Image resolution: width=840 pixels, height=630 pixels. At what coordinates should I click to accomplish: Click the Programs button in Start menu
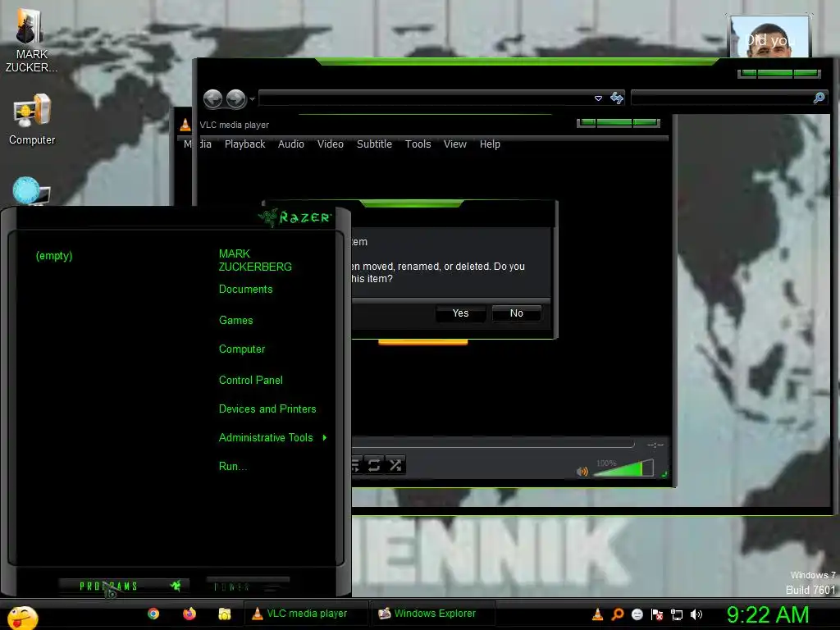coord(124,586)
